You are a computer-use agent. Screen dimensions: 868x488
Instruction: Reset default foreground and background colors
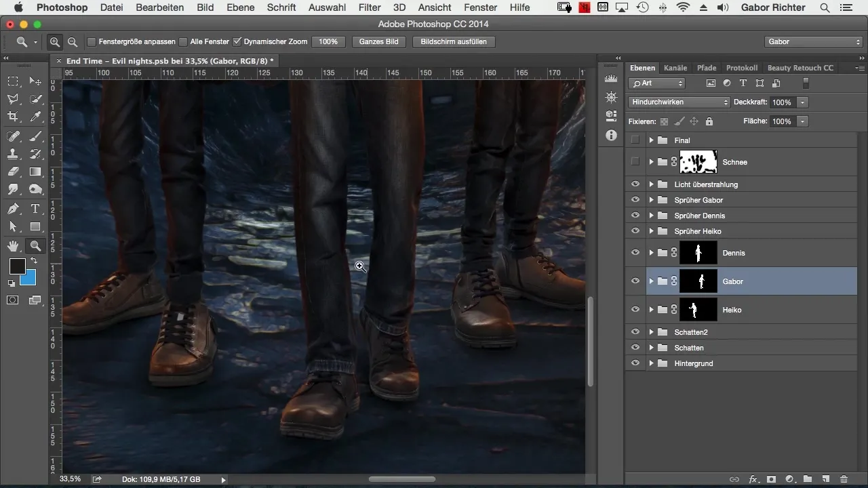(x=12, y=283)
